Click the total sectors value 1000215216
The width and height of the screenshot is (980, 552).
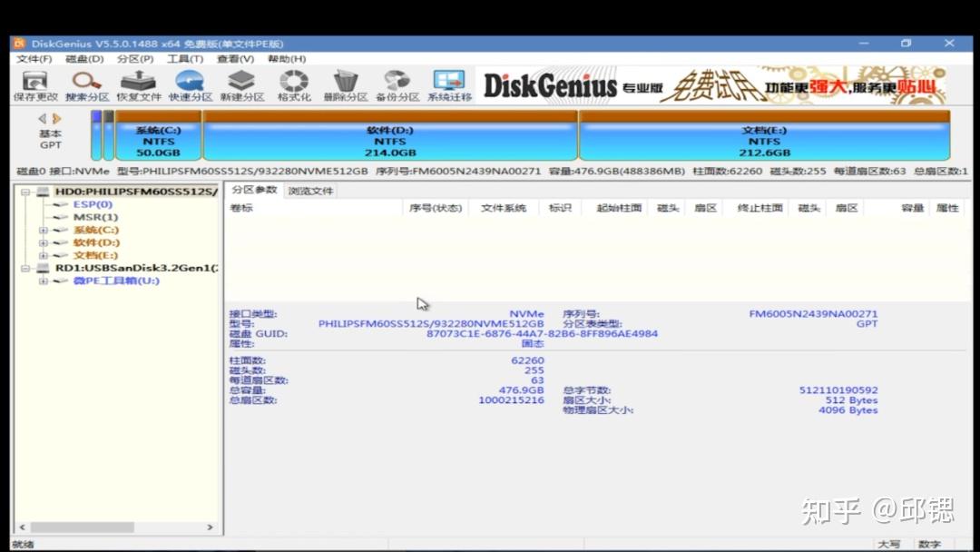click(x=511, y=400)
